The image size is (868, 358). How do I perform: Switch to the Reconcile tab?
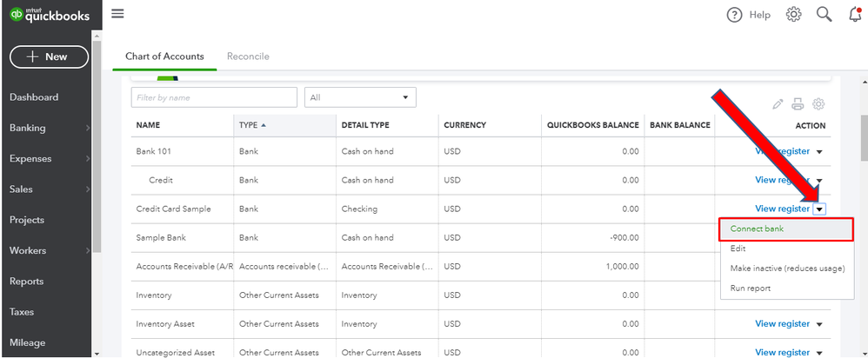pyautogui.click(x=248, y=56)
